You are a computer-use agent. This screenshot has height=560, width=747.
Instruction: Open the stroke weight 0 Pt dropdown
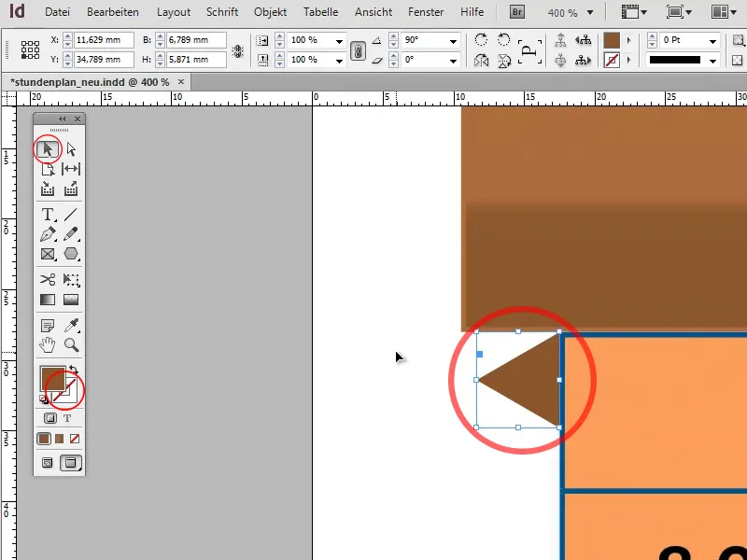pyautogui.click(x=712, y=41)
